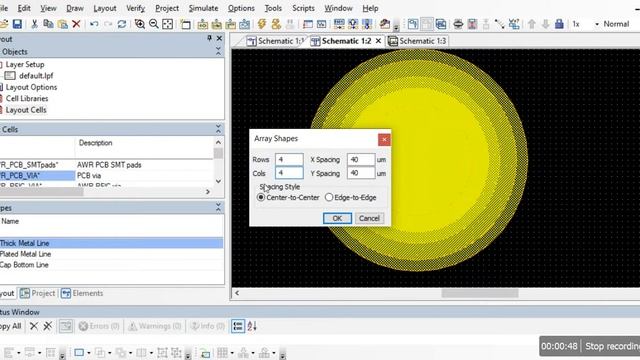Click the view layout 3D toolbar icon

440,24
